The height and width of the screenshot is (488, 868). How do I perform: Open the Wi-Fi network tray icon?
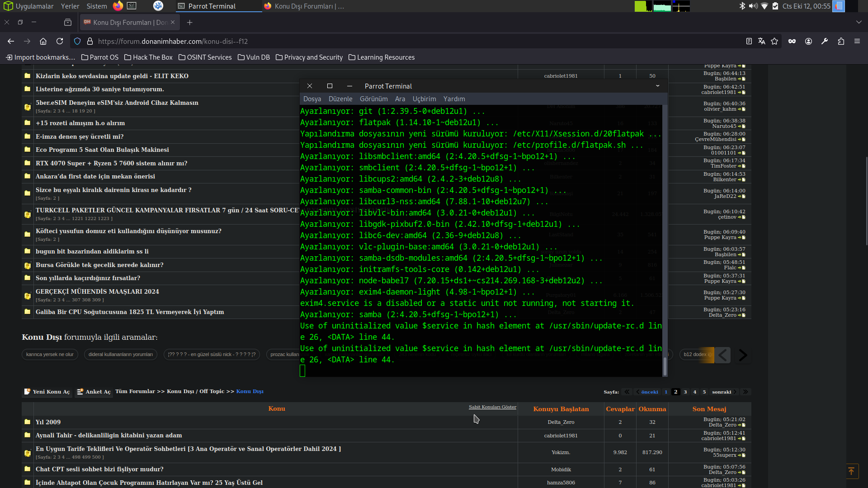764,6
